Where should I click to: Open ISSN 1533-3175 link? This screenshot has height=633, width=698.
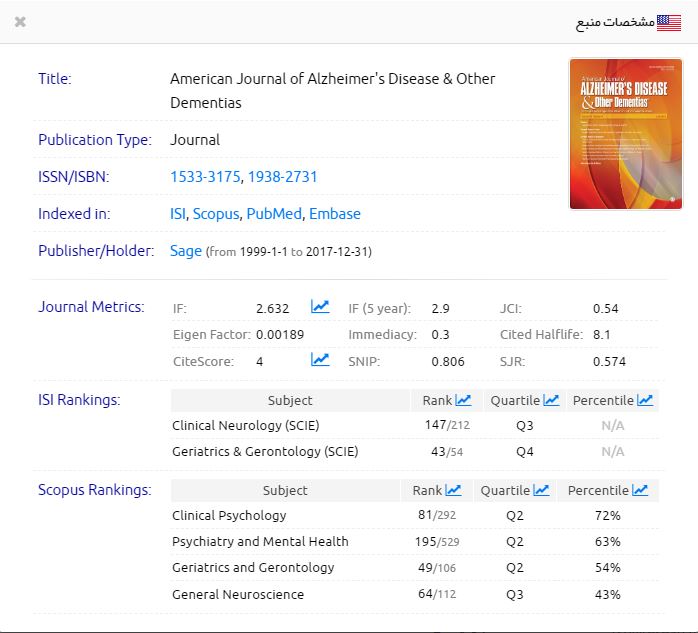(205, 177)
